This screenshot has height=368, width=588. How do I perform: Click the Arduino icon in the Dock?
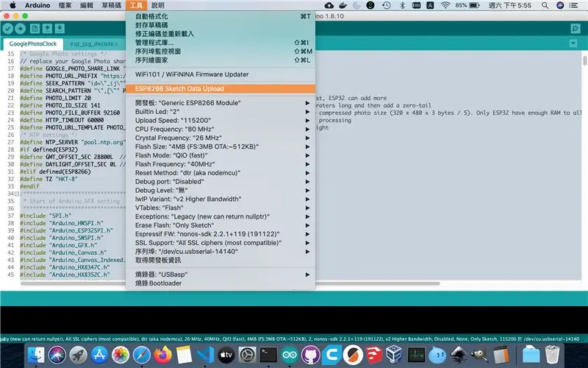coord(290,355)
